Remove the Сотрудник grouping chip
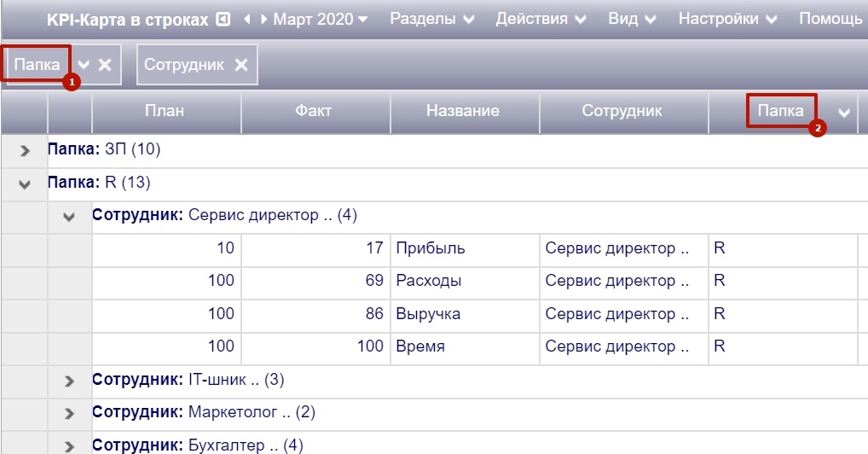Image resolution: width=868 pixels, height=454 pixels. coord(241,65)
